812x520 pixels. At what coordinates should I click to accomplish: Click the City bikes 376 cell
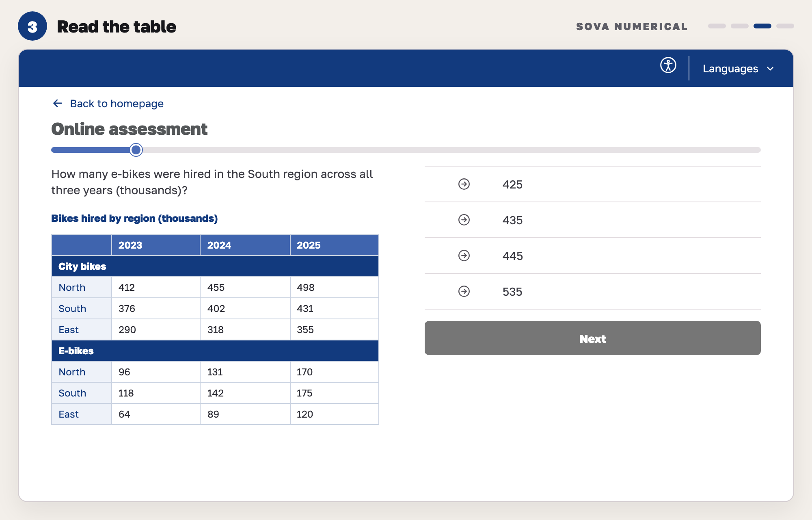(156, 308)
